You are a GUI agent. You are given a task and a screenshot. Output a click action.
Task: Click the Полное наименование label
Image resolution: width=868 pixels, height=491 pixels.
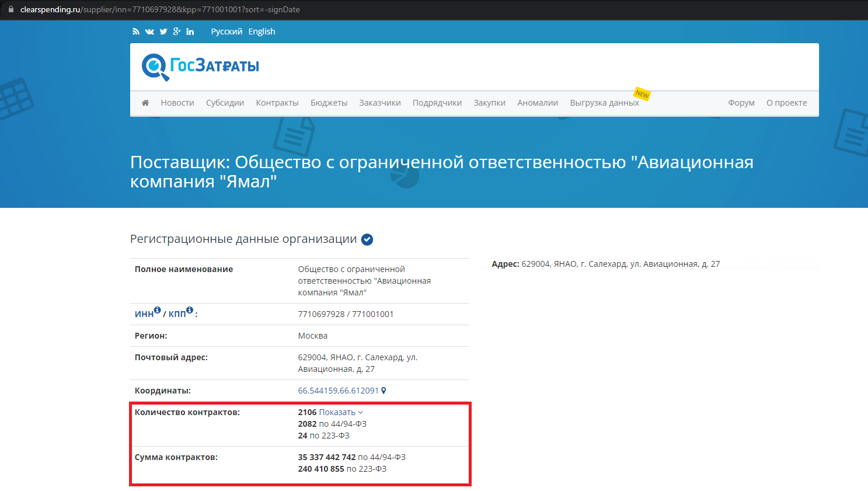point(184,269)
